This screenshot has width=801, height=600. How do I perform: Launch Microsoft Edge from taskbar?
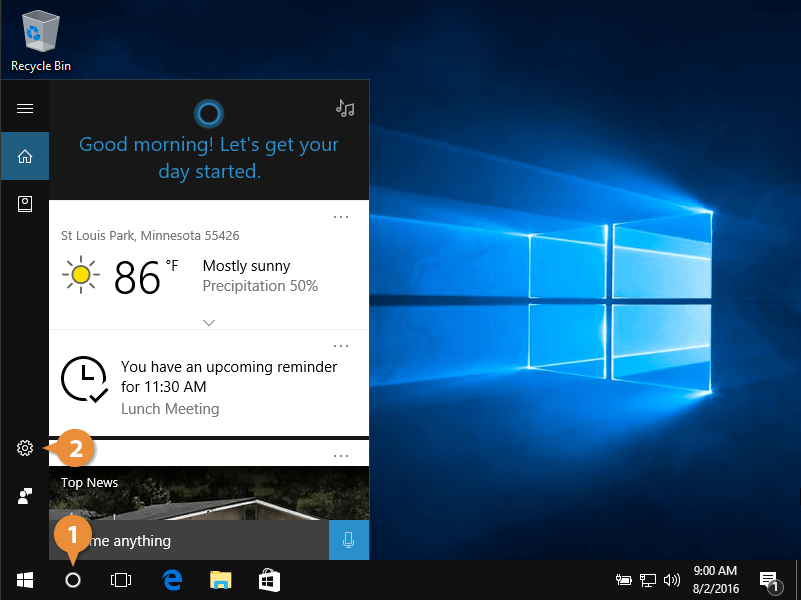point(172,580)
